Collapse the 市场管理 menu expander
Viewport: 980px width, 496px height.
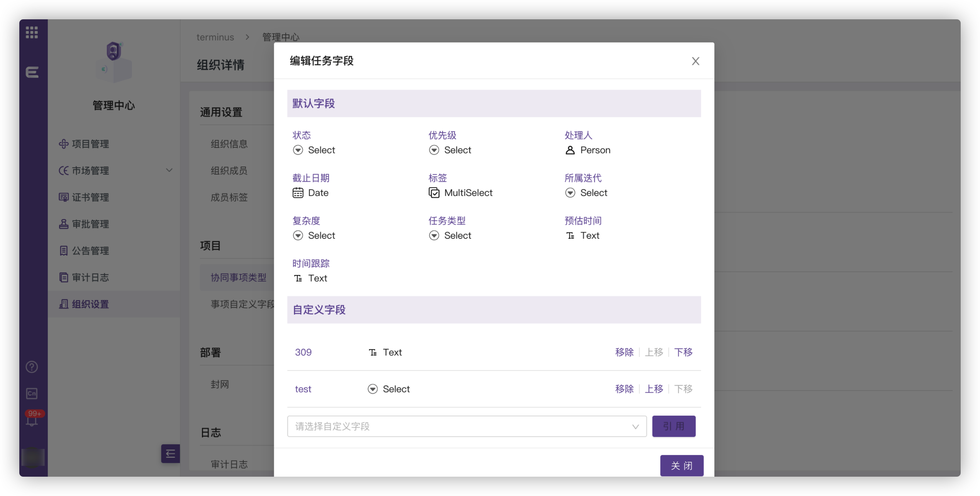[169, 170]
